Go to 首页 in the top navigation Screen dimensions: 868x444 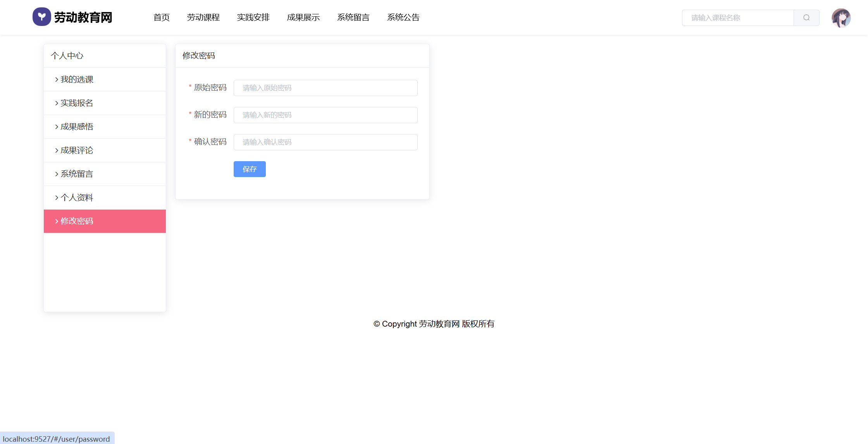(162, 17)
